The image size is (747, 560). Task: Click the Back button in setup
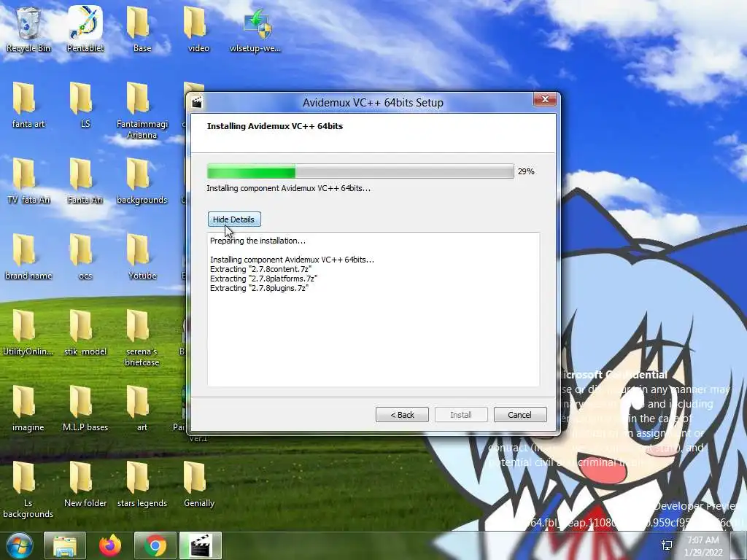coord(402,415)
